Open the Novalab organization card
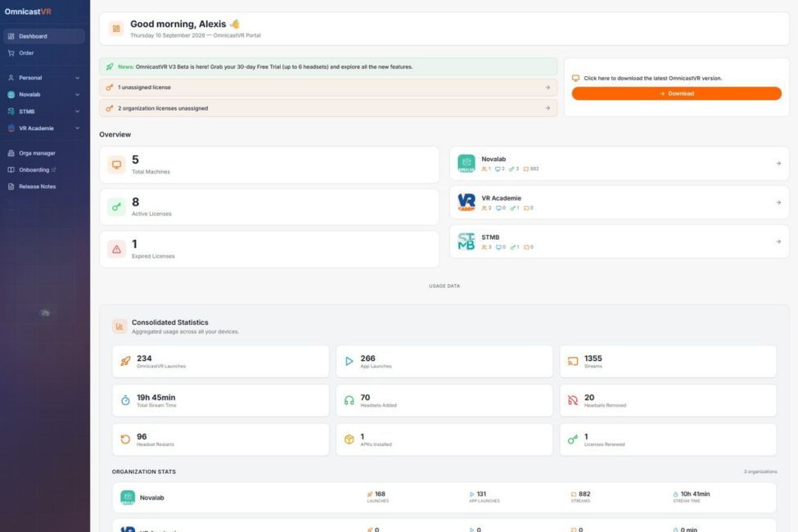Image resolution: width=798 pixels, height=532 pixels. (620, 164)
